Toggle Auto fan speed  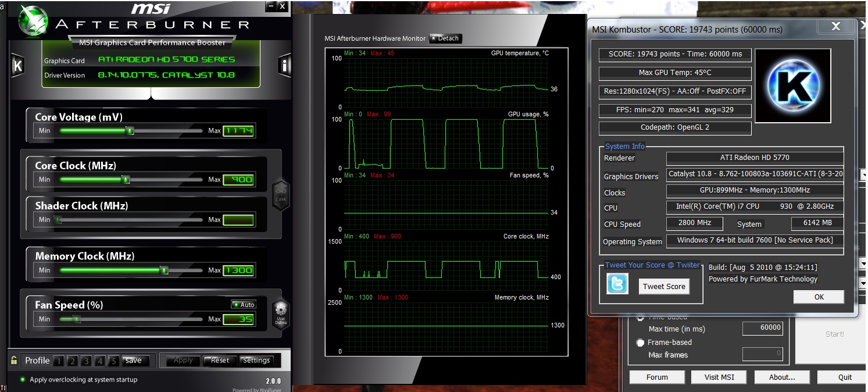pyautogui.click(x=244, y=305)
